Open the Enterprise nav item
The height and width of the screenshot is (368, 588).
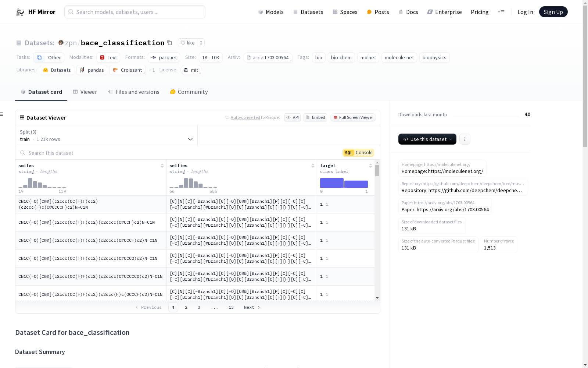(x=444, y=12)
